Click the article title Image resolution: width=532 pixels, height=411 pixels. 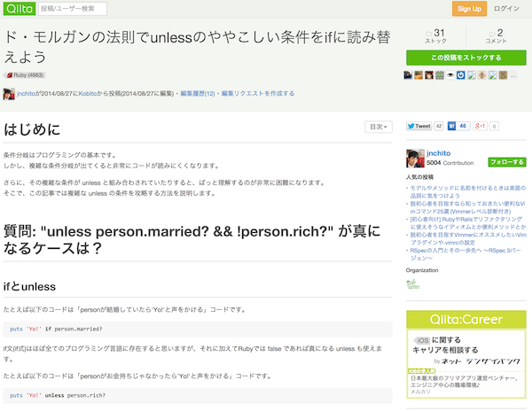coord(197,47)
